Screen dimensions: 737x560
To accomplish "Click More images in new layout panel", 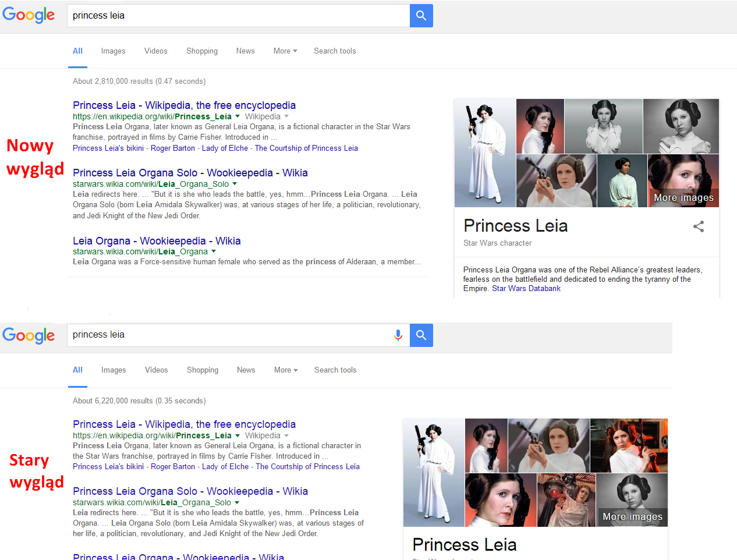I will tap(683, 198).
